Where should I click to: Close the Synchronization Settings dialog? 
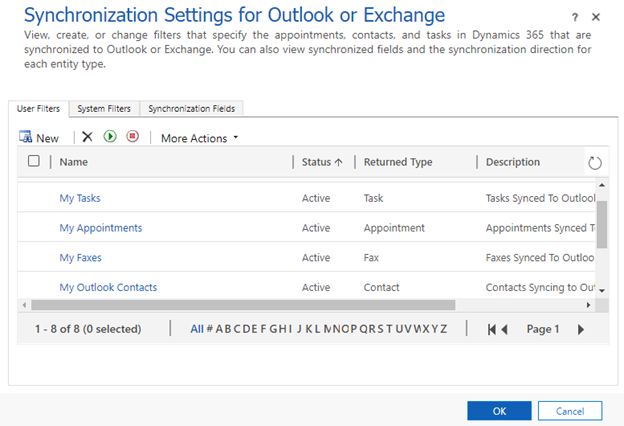[x=596, y=17]
